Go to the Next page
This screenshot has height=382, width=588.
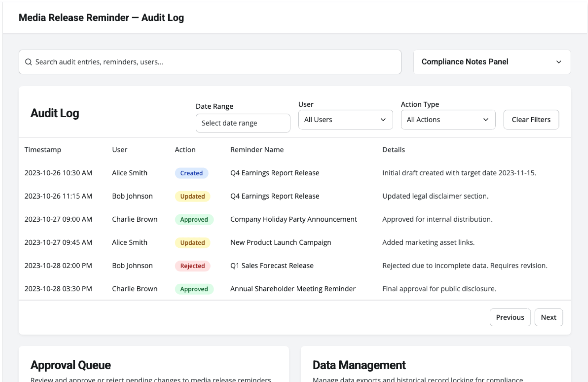tap(548, 317)
